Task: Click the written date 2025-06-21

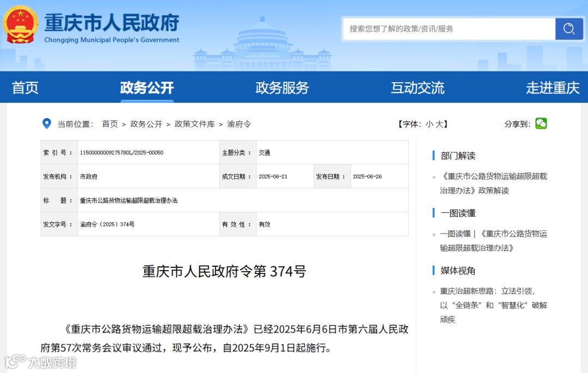Action: pos(273,176)
